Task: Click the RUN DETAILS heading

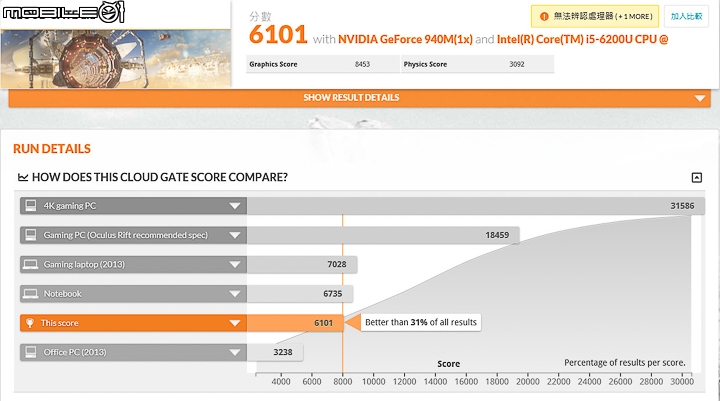Action: [52, 149]
